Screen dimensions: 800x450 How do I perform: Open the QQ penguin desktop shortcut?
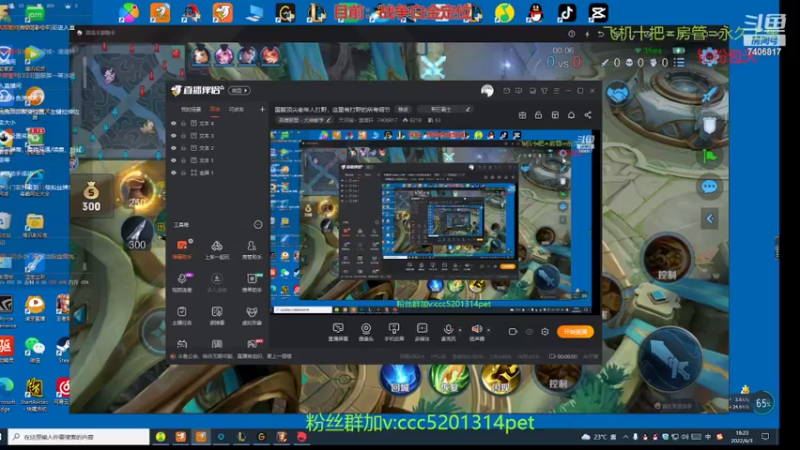[535, 13]
